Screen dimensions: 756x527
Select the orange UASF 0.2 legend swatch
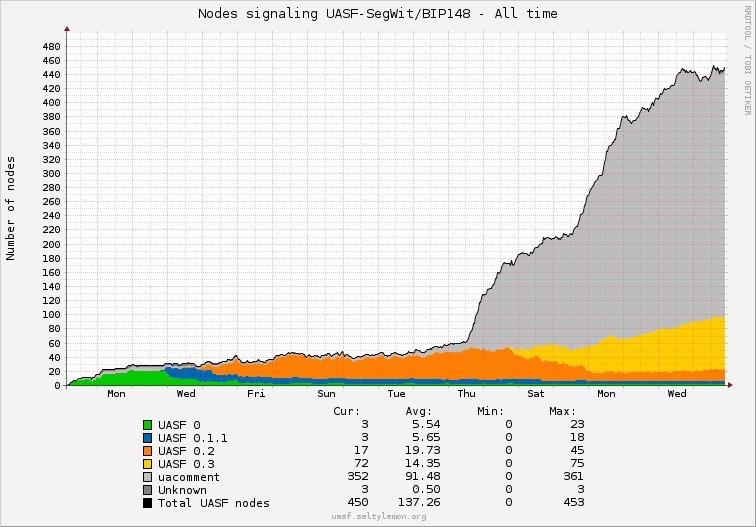click(148, 451)
